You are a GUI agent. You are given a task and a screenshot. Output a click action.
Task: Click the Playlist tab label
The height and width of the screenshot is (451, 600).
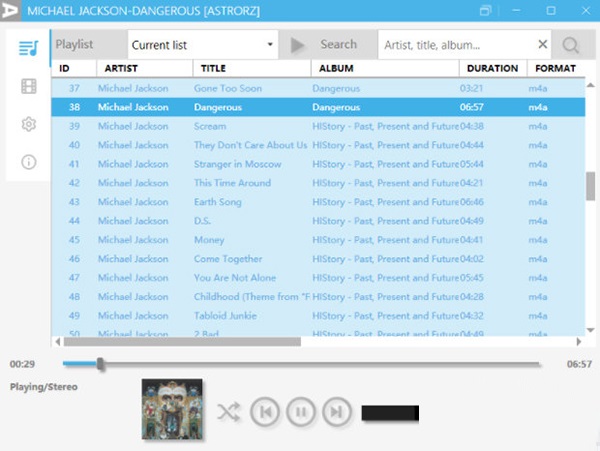(74, 44)
